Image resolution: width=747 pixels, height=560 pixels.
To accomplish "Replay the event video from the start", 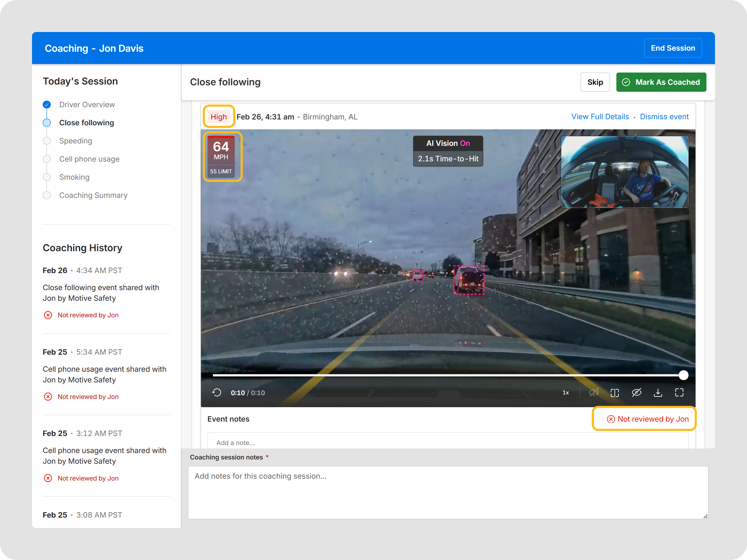I will (x=217, y=393).
